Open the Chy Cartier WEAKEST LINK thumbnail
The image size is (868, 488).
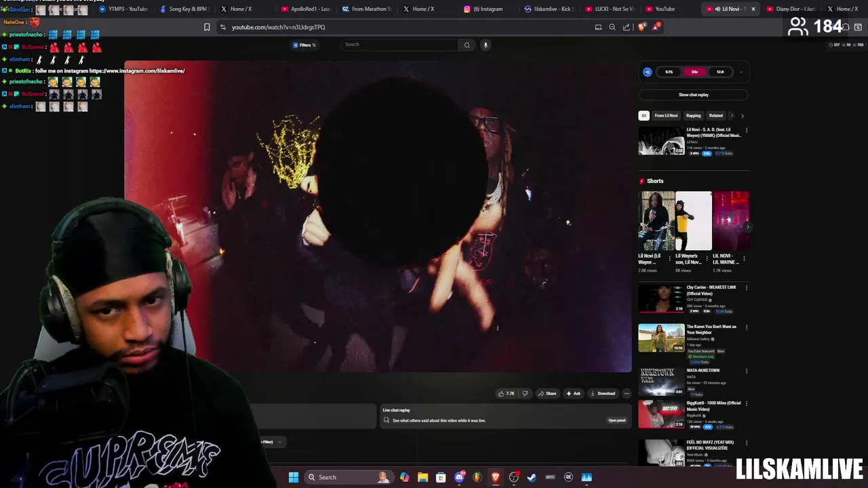click(661, 298)
